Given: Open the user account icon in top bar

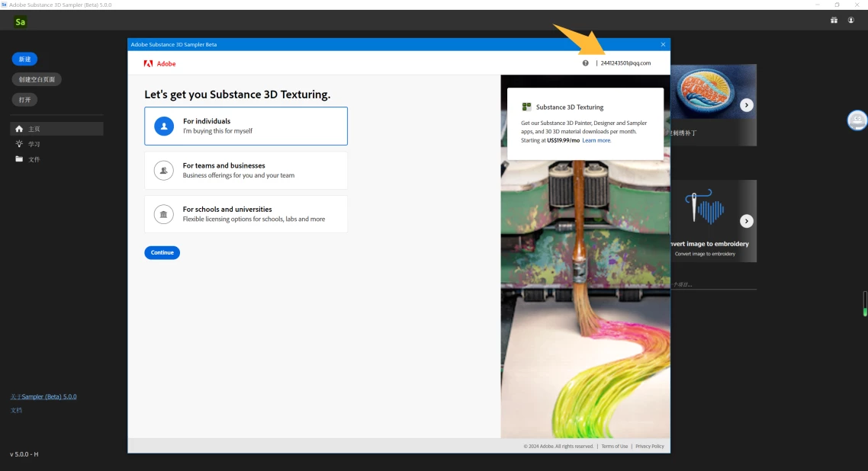Looking at the screenshot, I should click(x=851, y=20).
